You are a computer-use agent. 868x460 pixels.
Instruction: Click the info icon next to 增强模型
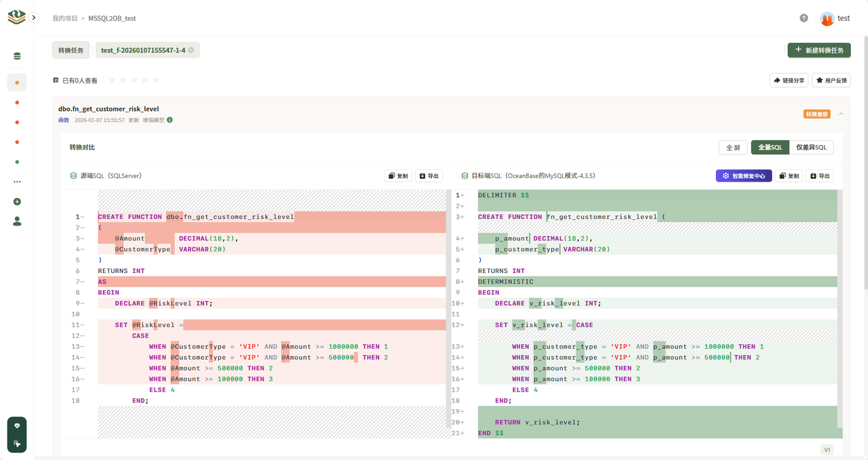coord(170,120)
